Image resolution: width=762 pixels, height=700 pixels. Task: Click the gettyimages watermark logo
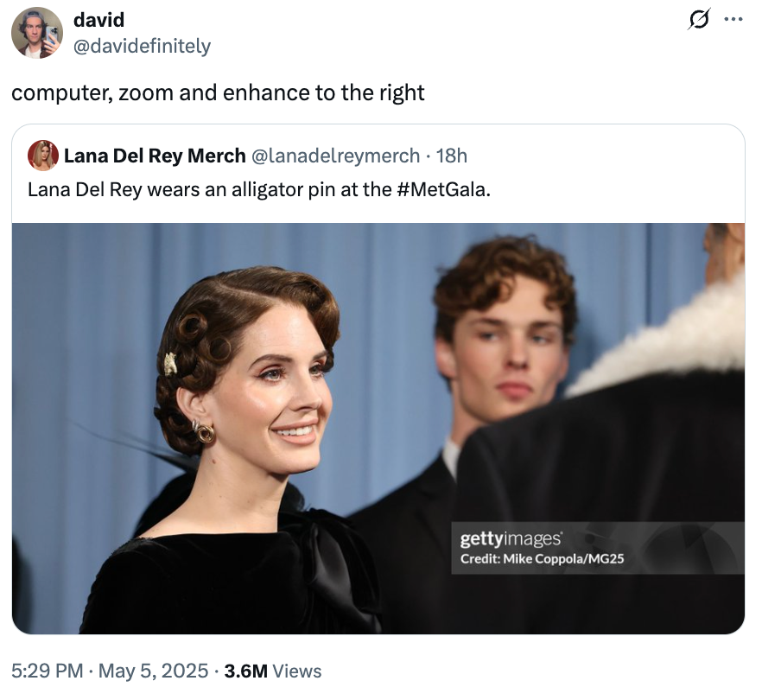tap(511, 539)
